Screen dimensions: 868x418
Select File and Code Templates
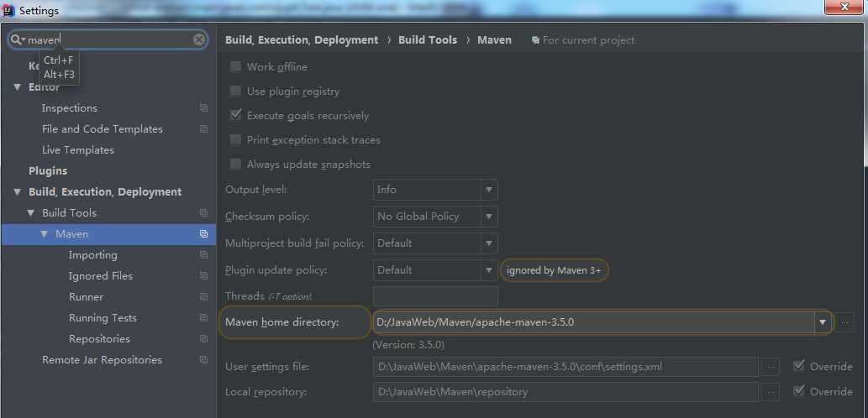(103, 129)
